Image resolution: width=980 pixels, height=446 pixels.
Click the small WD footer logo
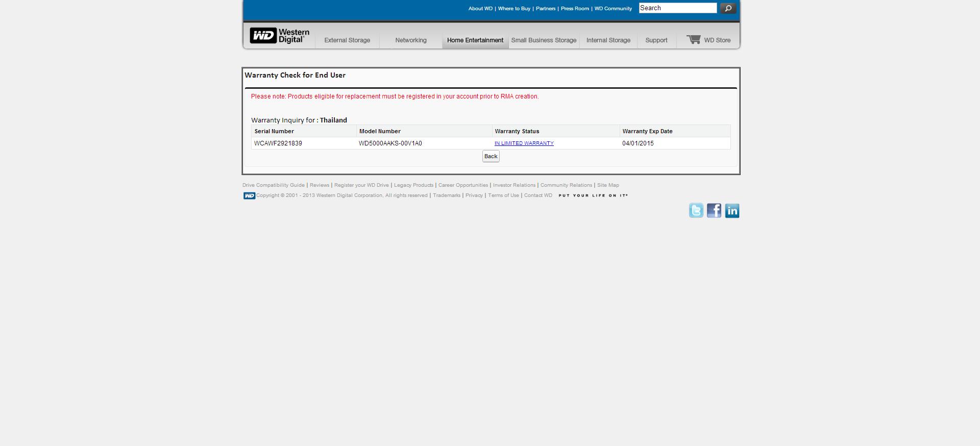(x=249, y=195)
